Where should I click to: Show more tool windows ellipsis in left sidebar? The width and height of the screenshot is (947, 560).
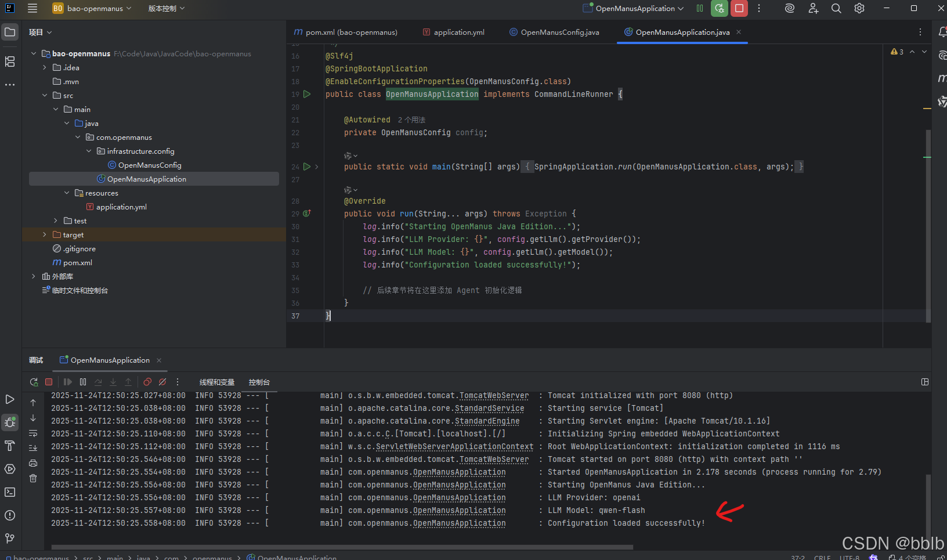(10, 85)
